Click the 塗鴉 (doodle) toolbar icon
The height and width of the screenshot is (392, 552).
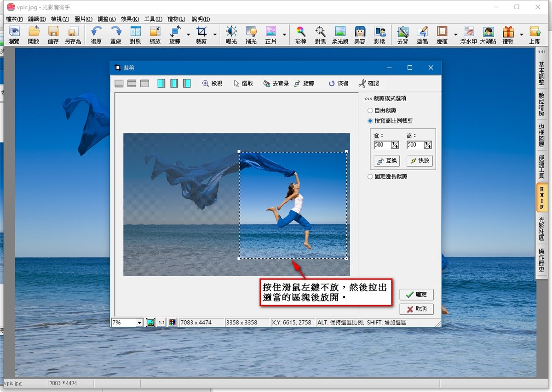tap(422, 34)
